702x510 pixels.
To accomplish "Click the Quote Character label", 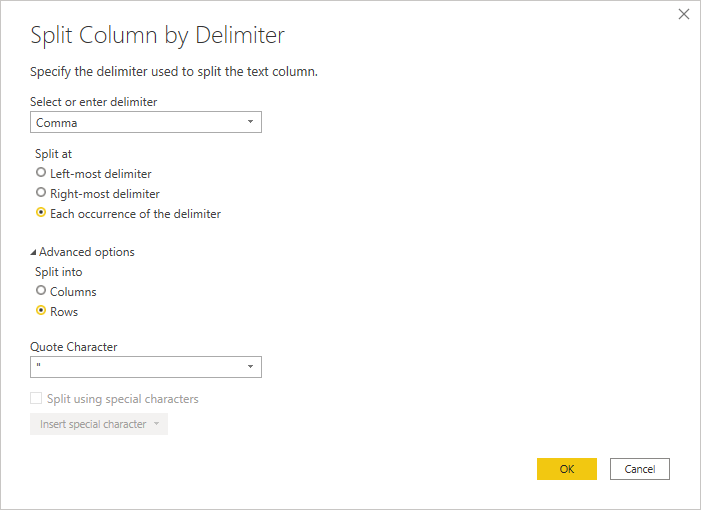I will pos(73,347).
